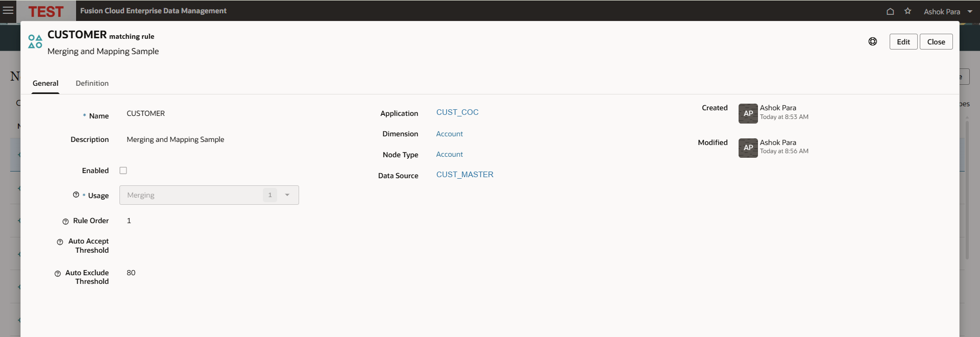The image size is (980, 337).
Task: Open help via lifebuoy icon
Action: 873,41
